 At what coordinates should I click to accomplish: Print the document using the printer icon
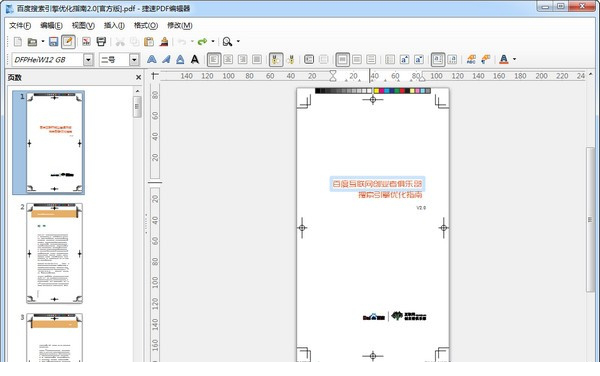click(101, 42)
